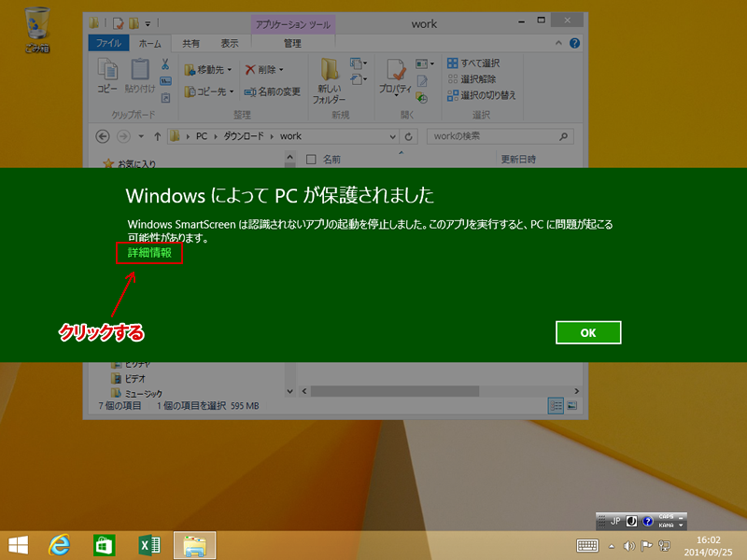The width and height of the screenshot is (747, 560).
Task: Click the Explorer help question mark icon
Action: [574, 43]
